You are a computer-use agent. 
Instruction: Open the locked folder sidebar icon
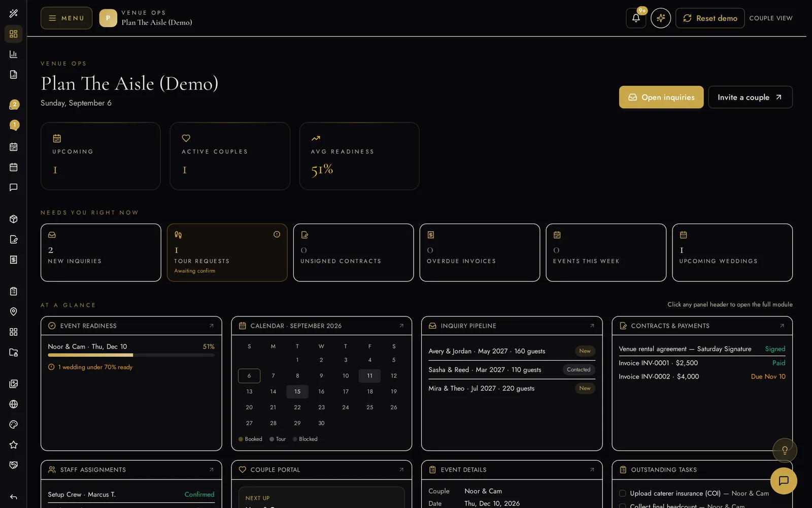[14, 352]
